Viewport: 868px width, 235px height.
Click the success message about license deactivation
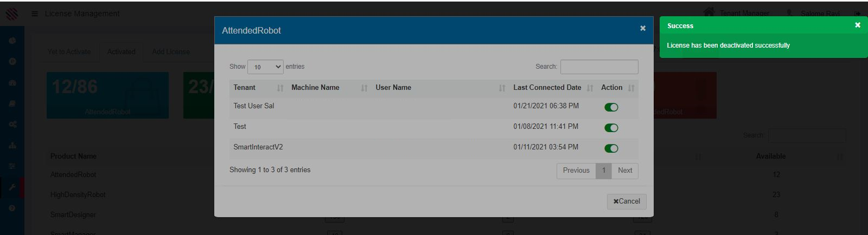coord(728,45)
